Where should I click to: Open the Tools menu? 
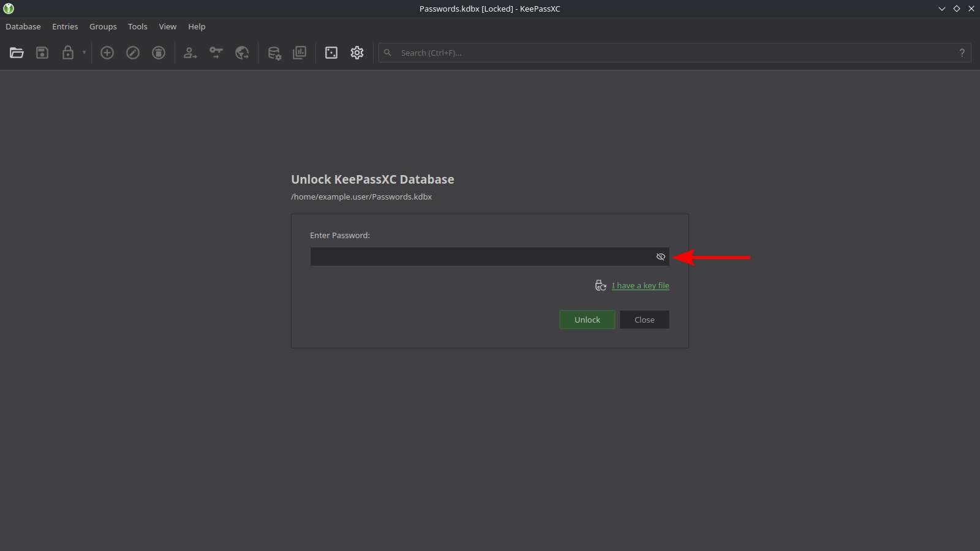pos(138,26)
